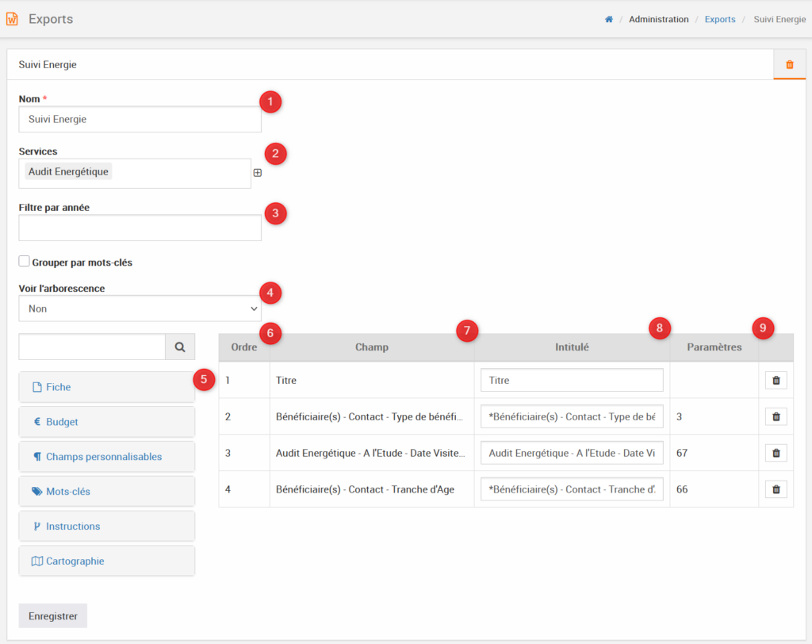812x644 pixels.
Task: Click into the Nom text field
Action: pos(140,120)
